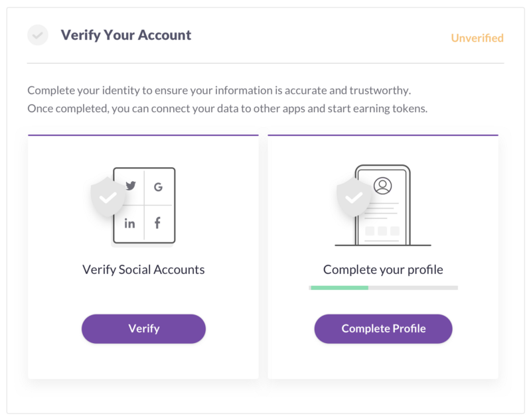The width and height of the screenshot is (531, 420).
Task: Click the Verify Your Account heading
Action: (126, 35)
